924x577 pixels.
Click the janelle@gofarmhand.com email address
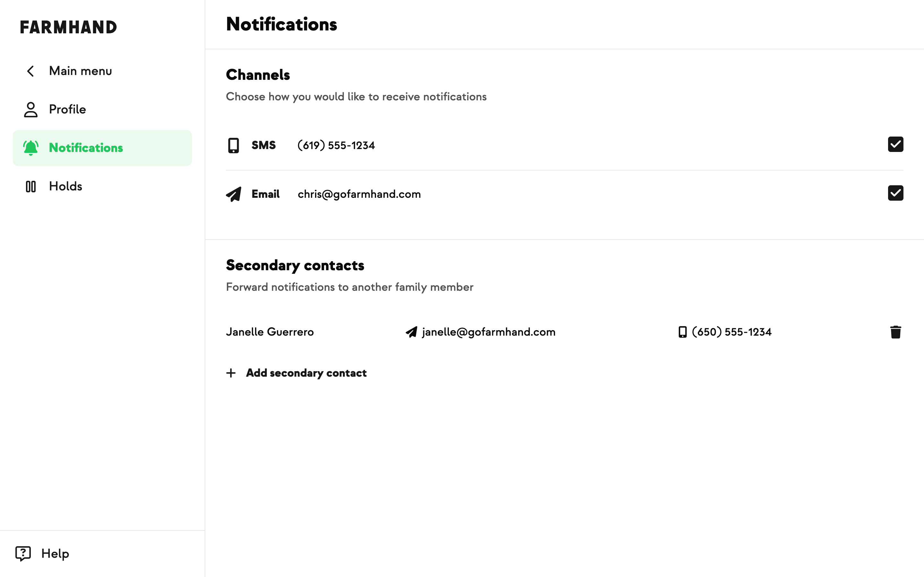point(488,332)
